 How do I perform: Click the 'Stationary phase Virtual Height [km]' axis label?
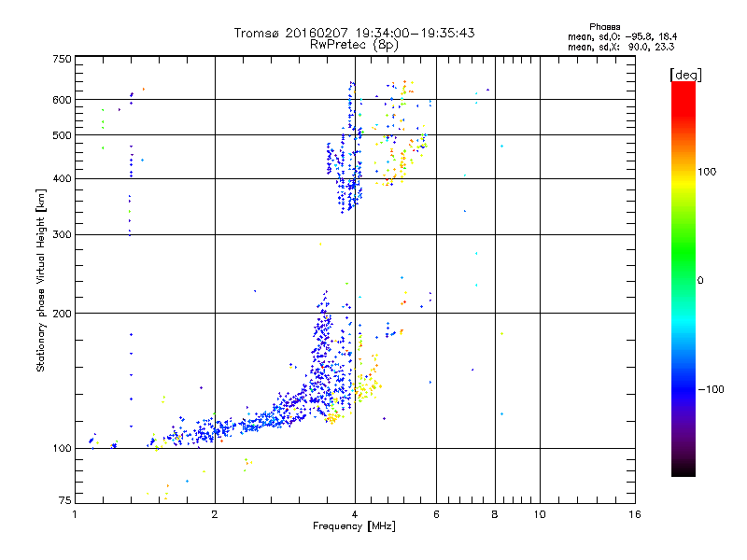[x=41, y=280]
